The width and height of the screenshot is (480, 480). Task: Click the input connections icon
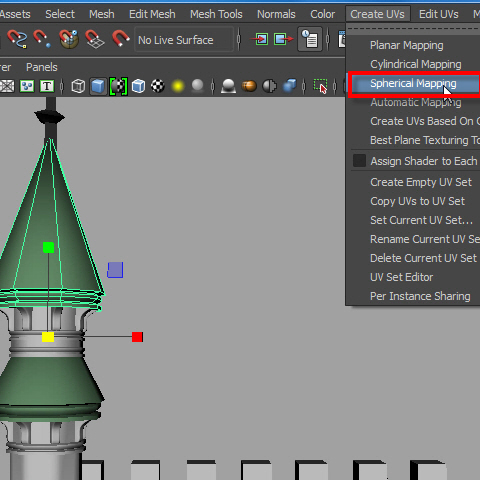[260, 39]
